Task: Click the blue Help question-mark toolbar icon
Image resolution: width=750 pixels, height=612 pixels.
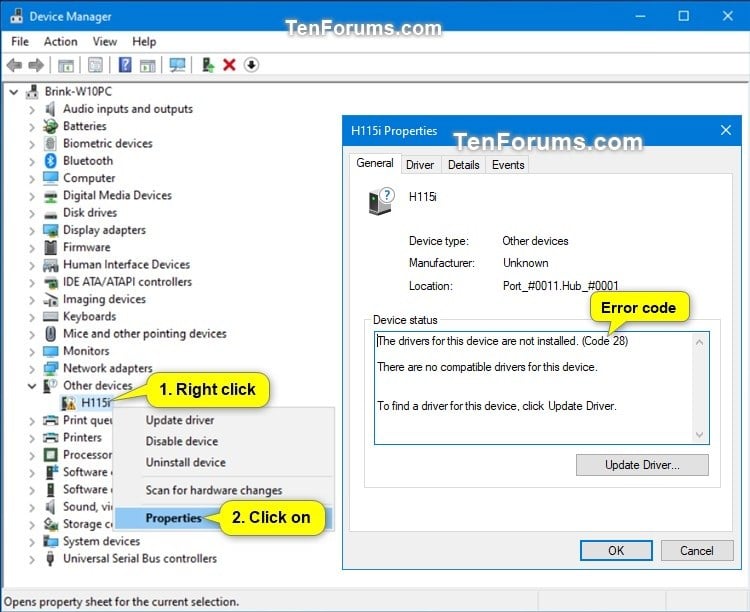Action: pyautogui.click(x=125, y=65)
